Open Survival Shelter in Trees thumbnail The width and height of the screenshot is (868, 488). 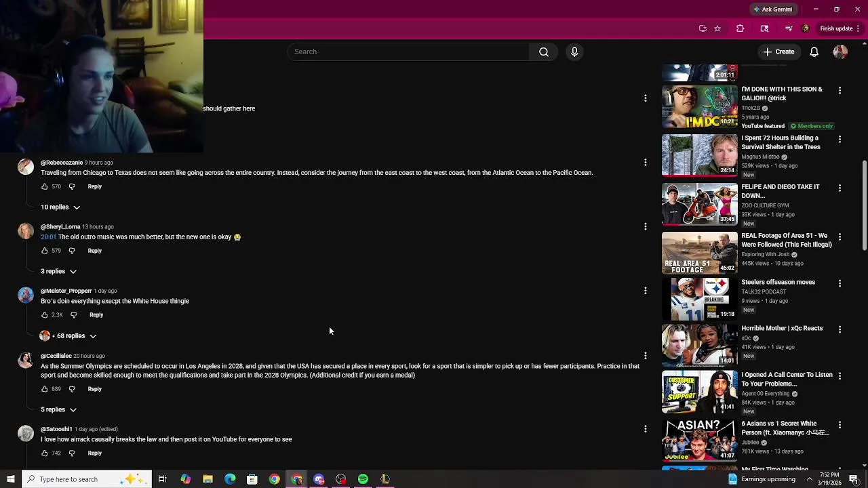click(699, 155)
